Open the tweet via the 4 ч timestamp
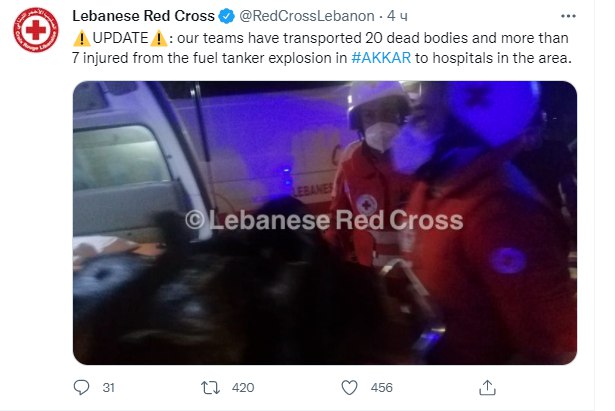 (397, 16)
